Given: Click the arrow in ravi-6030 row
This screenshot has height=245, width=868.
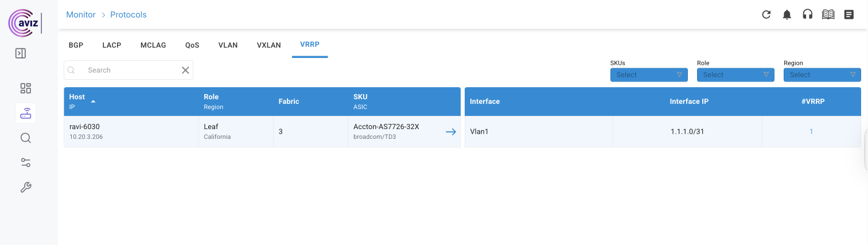Looking at the screenshot, I should point(451,132).
